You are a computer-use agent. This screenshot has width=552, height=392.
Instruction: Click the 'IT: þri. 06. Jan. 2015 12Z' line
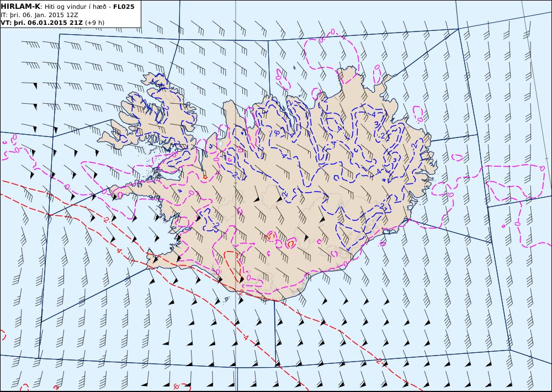click(x=39, y=15)
